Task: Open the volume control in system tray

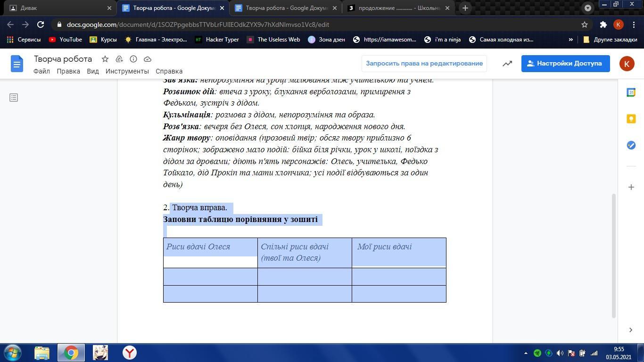Action: [x=560, y=353]
